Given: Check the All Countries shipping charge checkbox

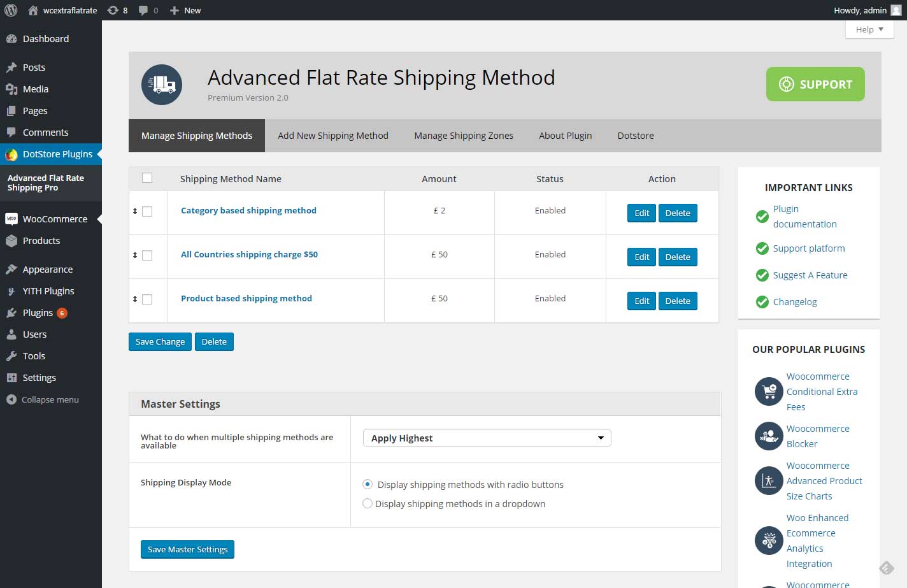Looking at the screenshot, I should [147, 255].
